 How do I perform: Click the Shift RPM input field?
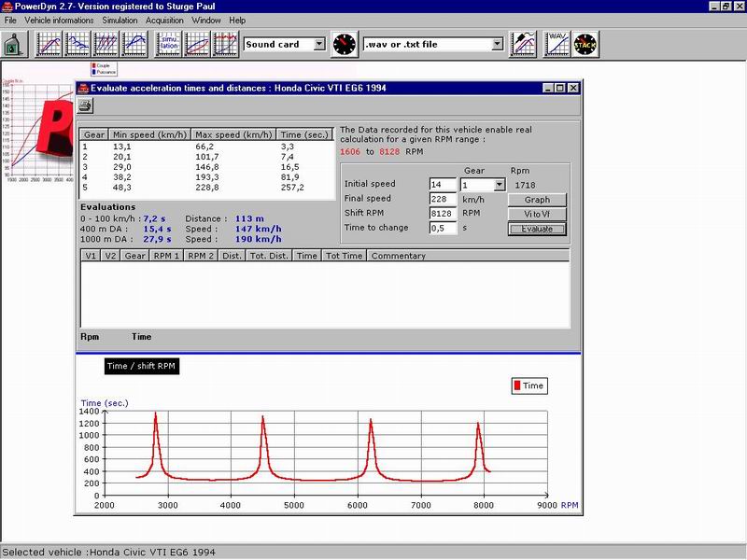pyautogui.click(x=443, y=214)
